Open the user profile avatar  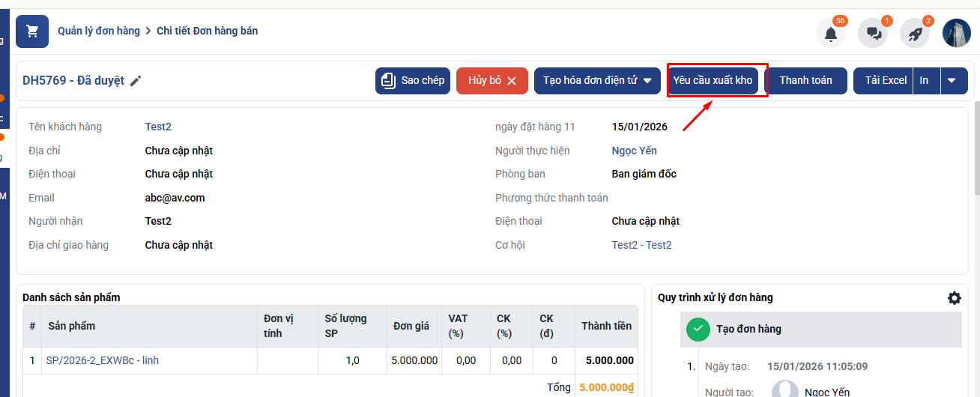click(x=956, y=34)
